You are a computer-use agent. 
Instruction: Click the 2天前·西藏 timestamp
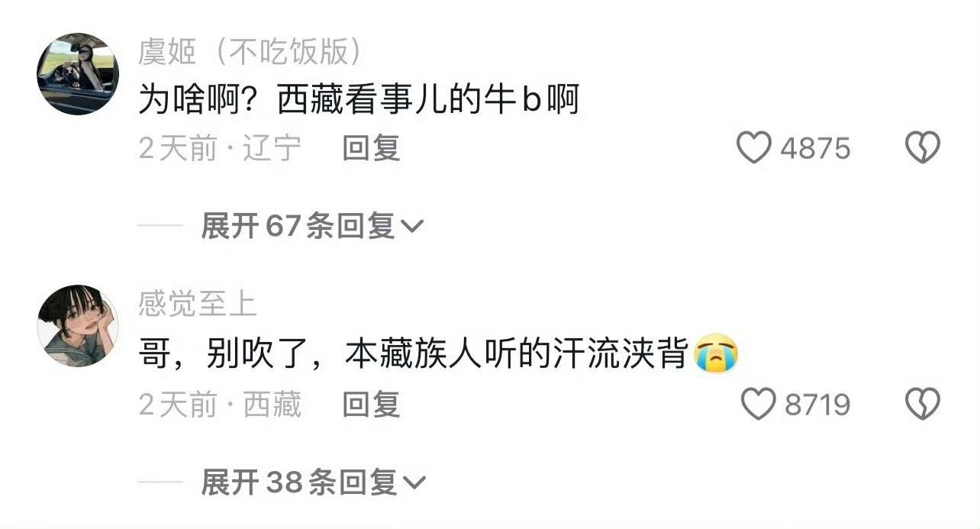(x=220, y=405)
